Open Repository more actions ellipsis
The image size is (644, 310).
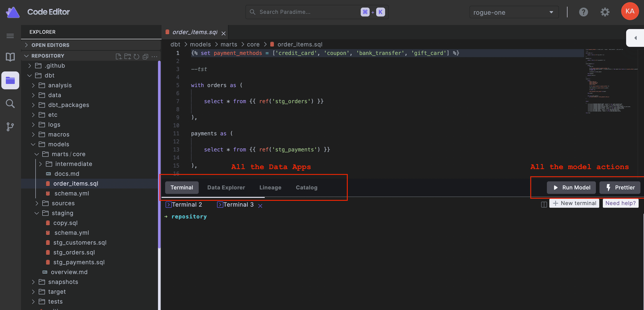[x=154, y=56]
